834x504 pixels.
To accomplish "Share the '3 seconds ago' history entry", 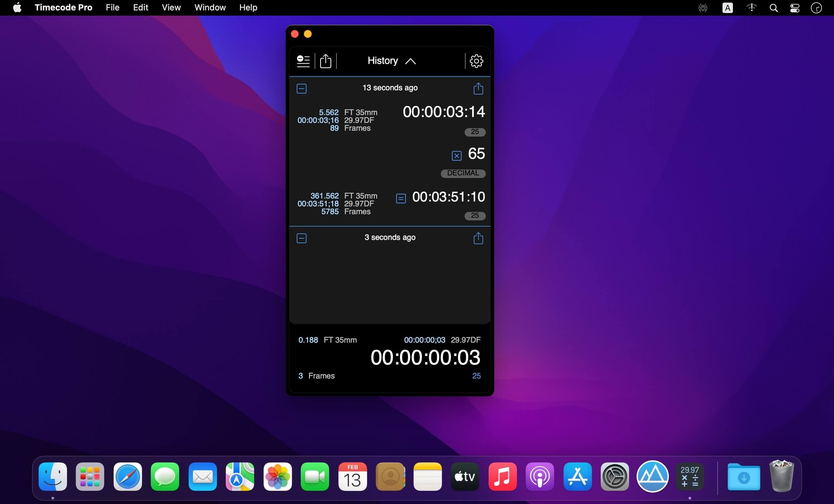I will (478, 238).
